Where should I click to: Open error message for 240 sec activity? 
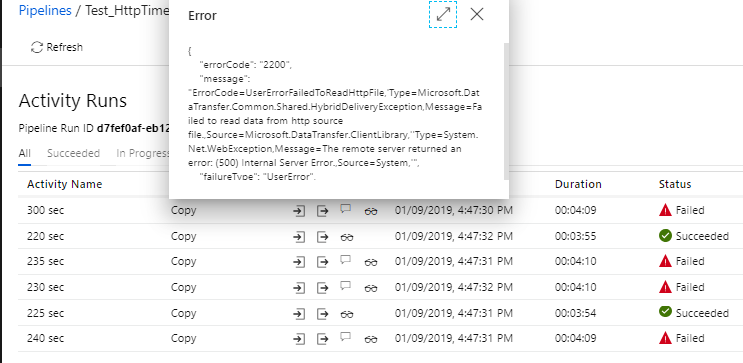(346, 336)
